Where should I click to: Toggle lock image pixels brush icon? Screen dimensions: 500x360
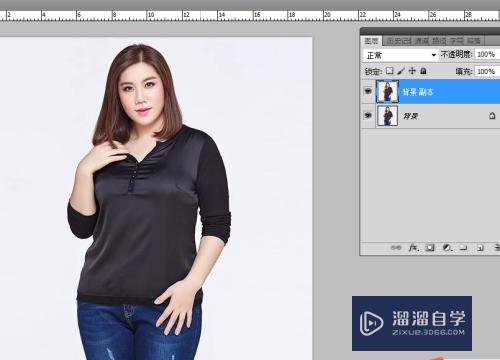click(x=401, y=71)
